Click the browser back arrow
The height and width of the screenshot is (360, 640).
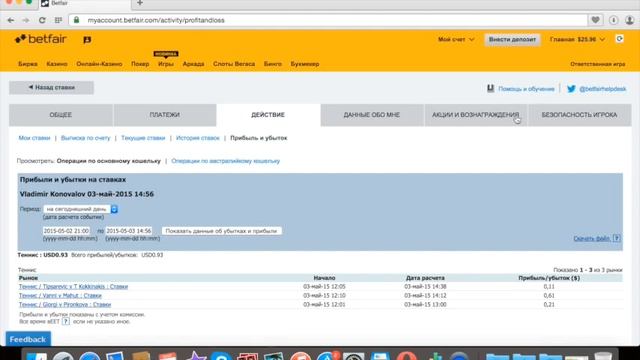[x=11, y=20]
